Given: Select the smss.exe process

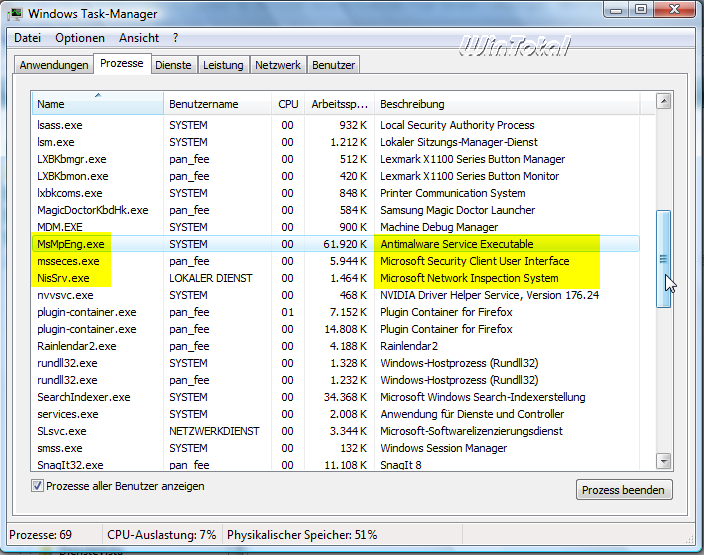Looking at the screenshot, I should [336, 449].
